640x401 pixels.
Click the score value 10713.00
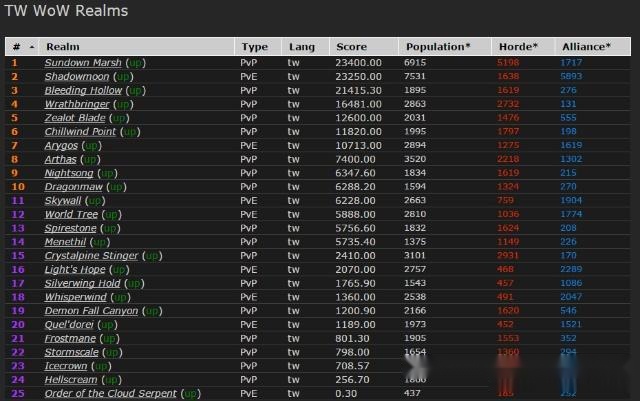click(358, 145)
